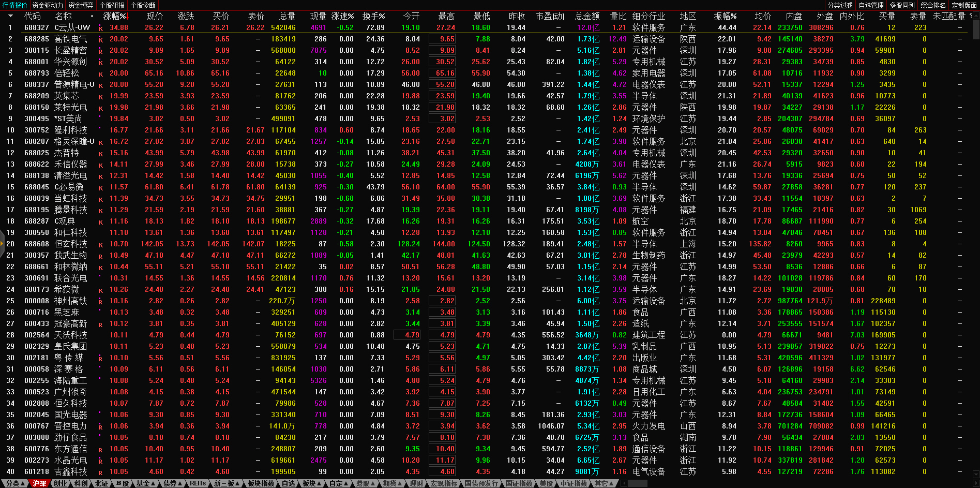Image resolution: width=980 pixels, height=488 pixels.
Task: Click the help question mark in header
Action: click(x=971, y=16)
